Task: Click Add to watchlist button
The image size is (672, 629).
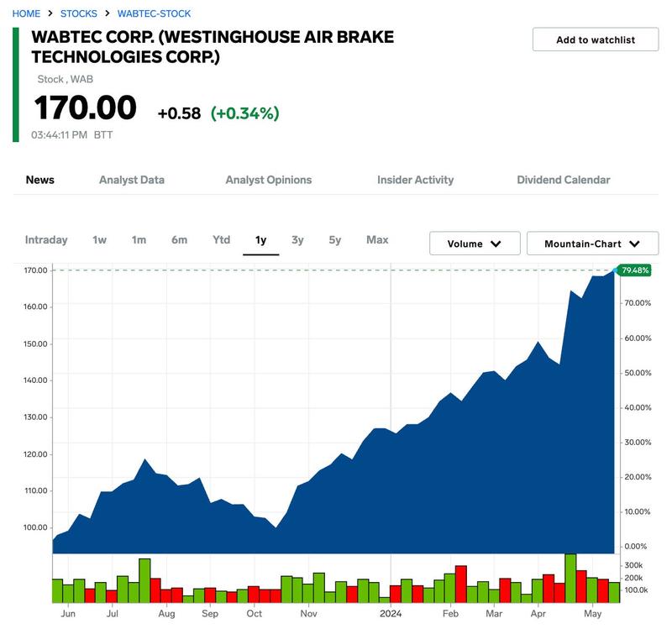Action: pyautogui.click(x=596, y=39)
